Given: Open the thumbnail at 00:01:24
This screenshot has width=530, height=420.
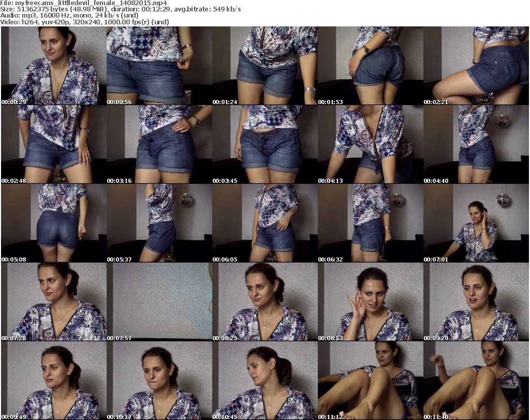Looking at the screenshot, I should [264, 66].
